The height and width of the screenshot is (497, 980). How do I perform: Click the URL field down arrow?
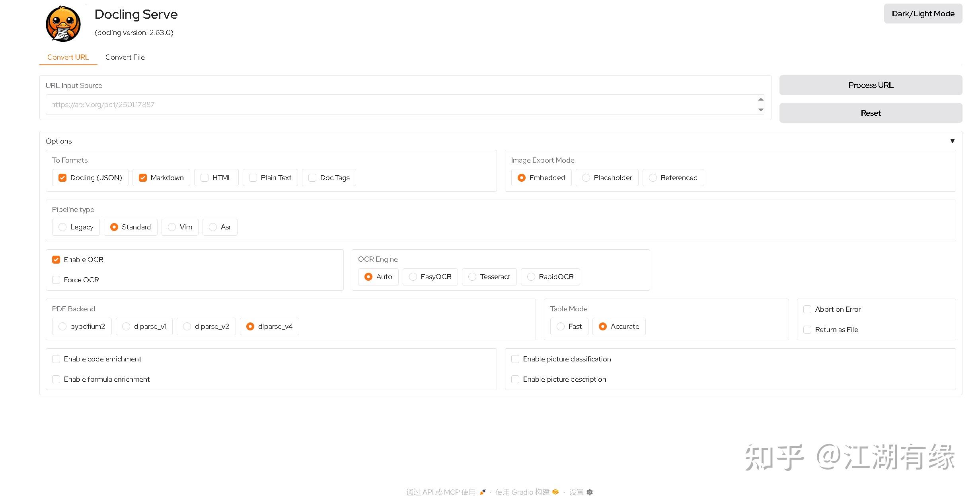(761, 110)
